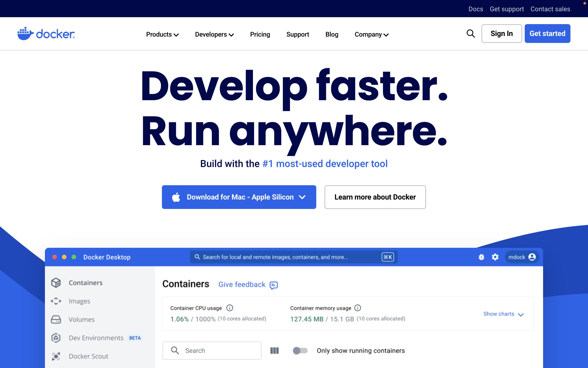Click the mdock user avatar icon
This screenshot has width=588, height=368.
click(532, 257)
